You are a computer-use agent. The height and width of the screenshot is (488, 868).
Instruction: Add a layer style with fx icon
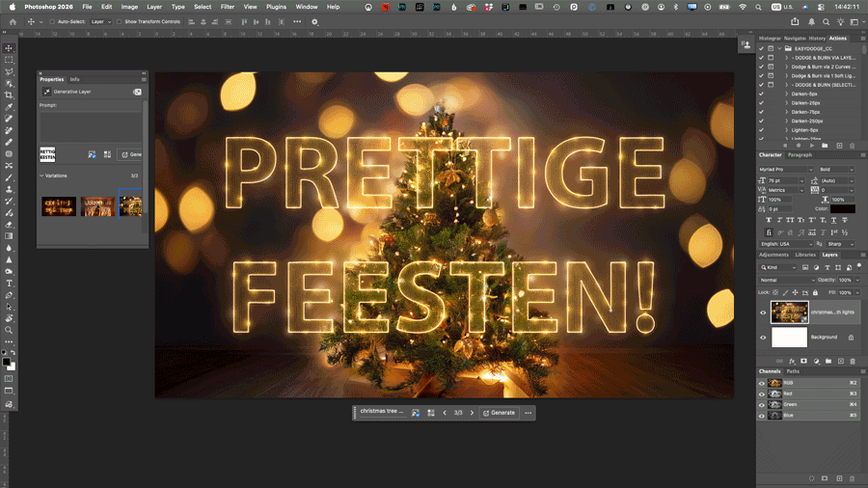click(792, 362)
